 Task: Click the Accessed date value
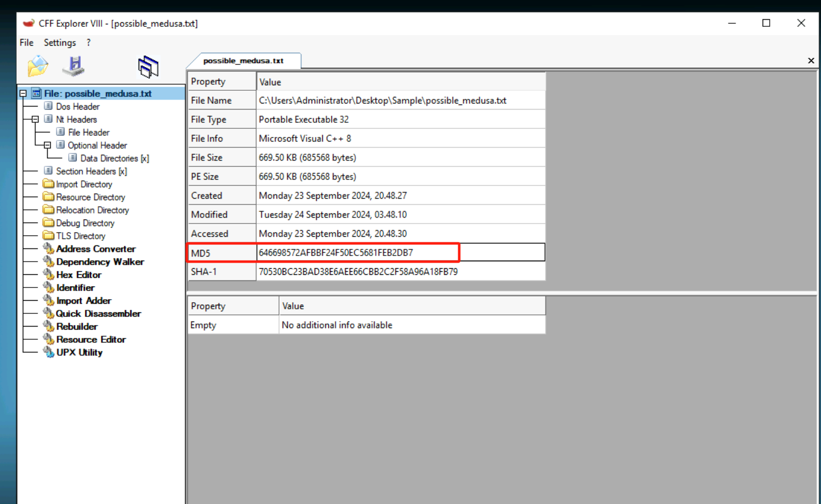click(x=333, y=234)
